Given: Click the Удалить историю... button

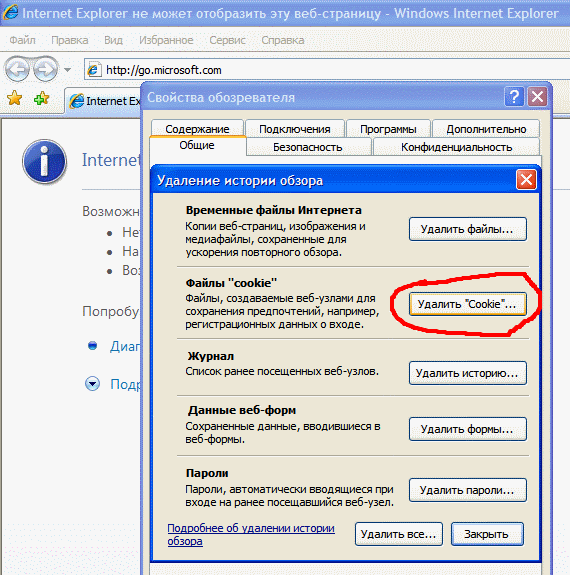Looking at the screenshot, I should coord(468,373).
